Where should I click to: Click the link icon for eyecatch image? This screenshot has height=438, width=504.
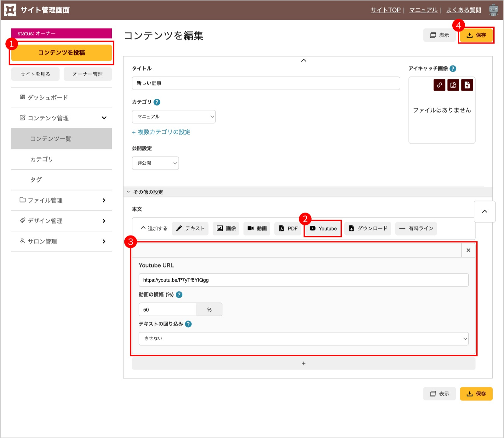pos(439,85)
